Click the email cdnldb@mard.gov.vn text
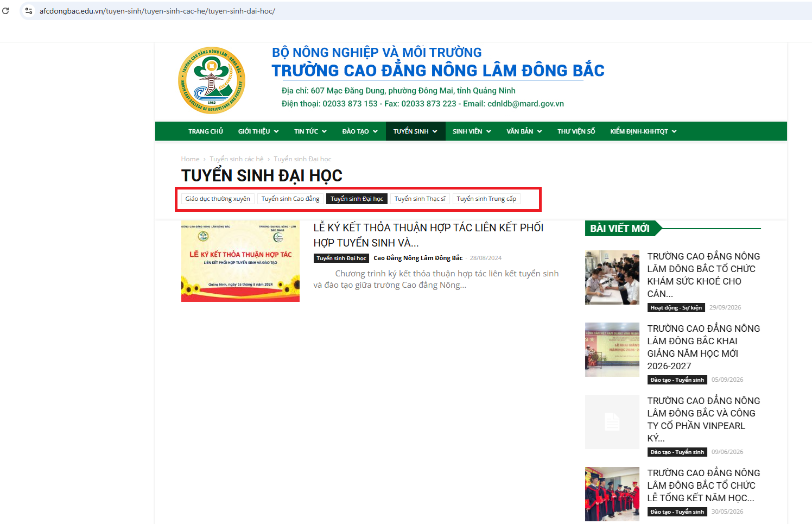This screenshot has width=812, height=524. (x=525, y=104)
